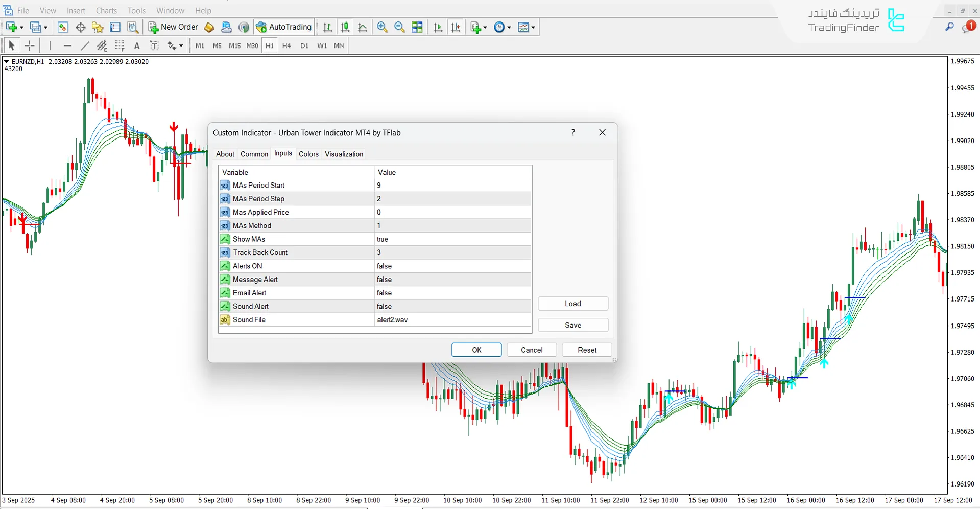This screenshot has height=509, width=980.
Task: Toggle the Chart Shift button
Action: 456,28
